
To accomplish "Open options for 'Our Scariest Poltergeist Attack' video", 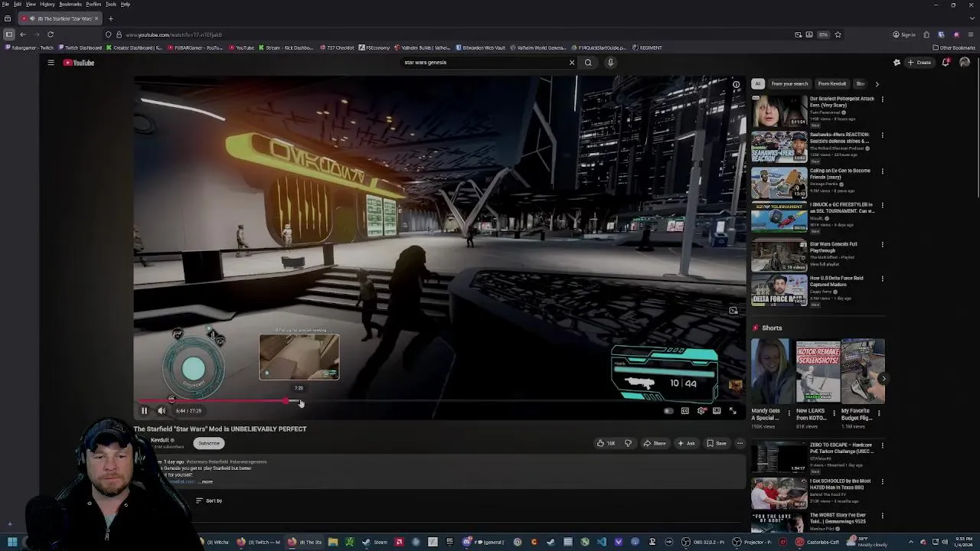I will tap(882, 99).
